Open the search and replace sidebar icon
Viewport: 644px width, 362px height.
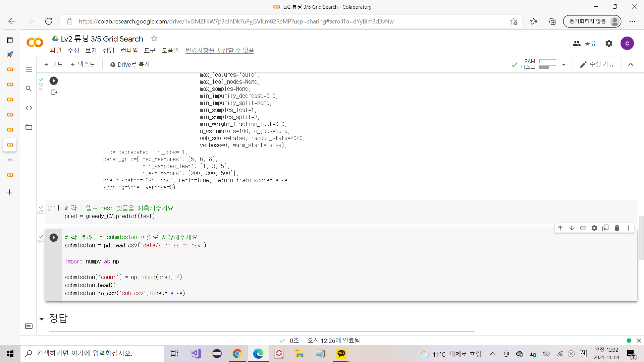29,88
